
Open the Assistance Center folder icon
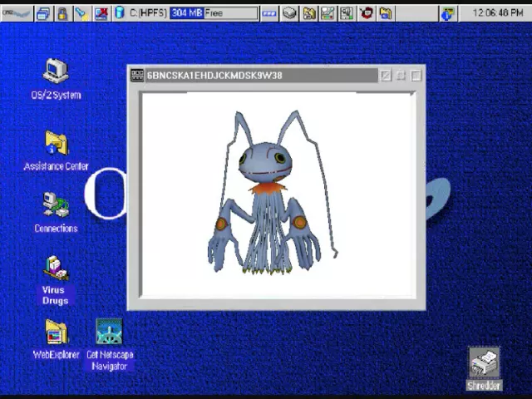[x=56, y=142]
